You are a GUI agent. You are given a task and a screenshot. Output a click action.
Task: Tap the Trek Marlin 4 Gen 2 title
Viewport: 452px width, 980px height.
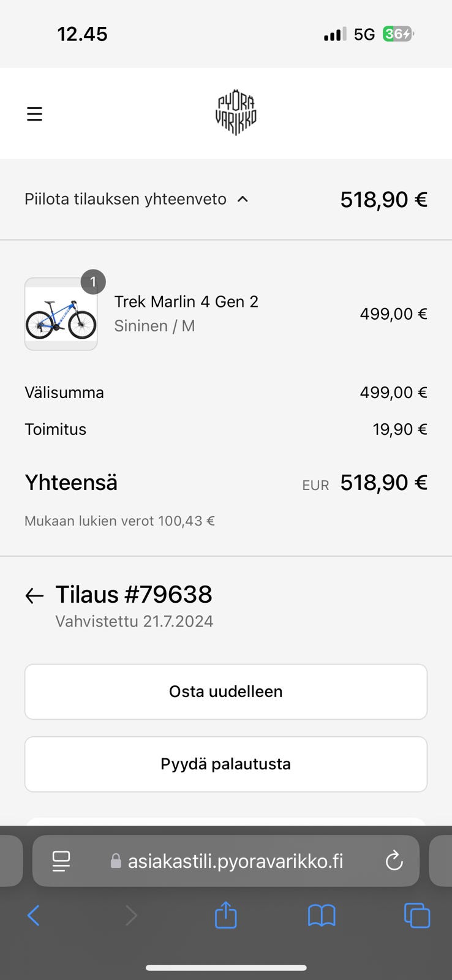186,301
